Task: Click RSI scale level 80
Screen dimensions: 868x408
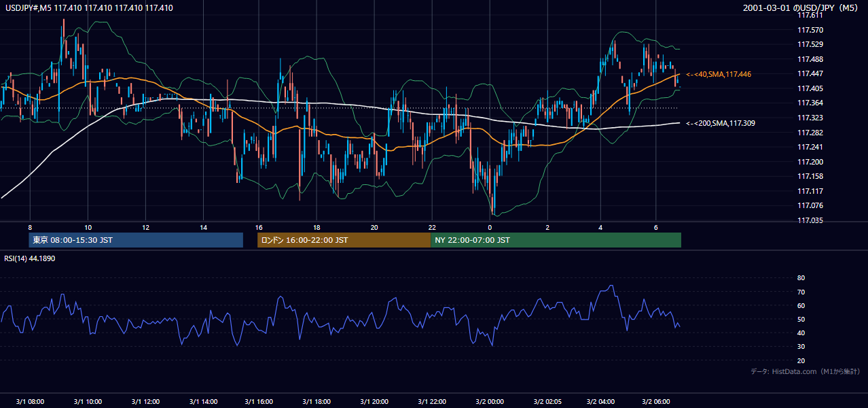Action: (801, 278)
